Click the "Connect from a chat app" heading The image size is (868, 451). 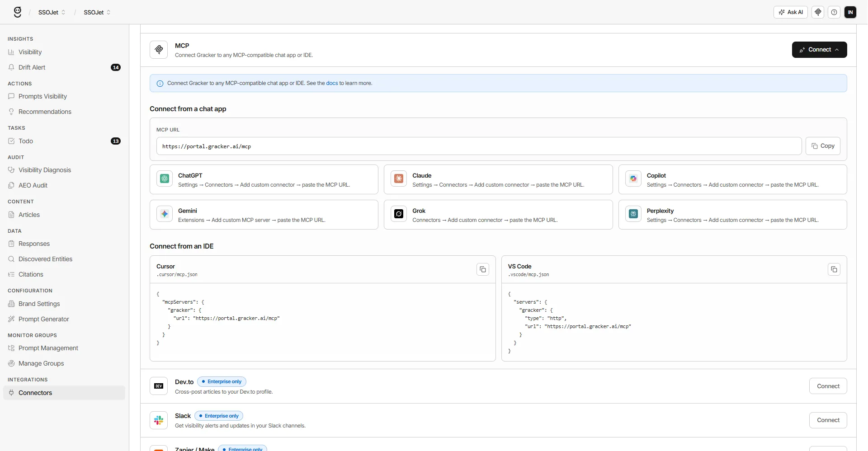click(188, 109)
